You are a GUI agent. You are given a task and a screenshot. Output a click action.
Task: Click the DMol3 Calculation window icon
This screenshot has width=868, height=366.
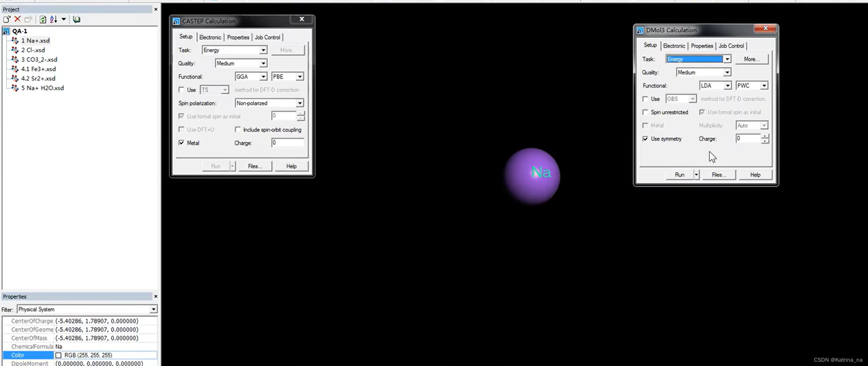[640, 31]
